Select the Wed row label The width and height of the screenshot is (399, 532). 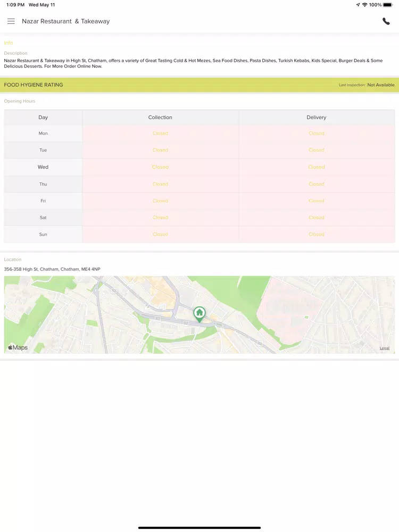43,167
